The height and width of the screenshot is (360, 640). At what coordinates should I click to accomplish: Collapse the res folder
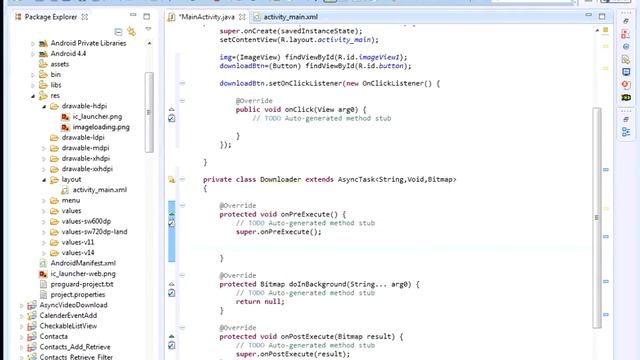(33, 96)
